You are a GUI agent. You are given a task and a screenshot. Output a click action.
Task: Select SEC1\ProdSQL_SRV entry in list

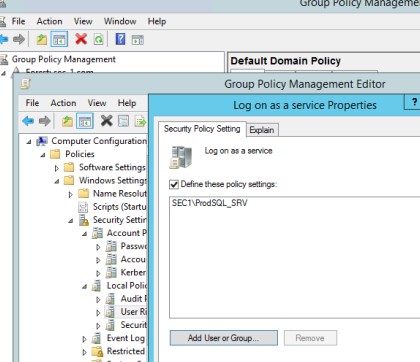210,203
